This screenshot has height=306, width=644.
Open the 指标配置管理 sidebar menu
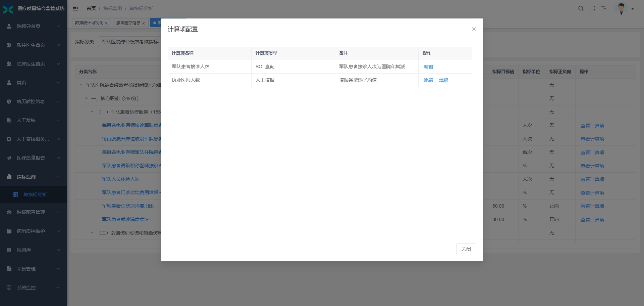click(x=34, y=212)
